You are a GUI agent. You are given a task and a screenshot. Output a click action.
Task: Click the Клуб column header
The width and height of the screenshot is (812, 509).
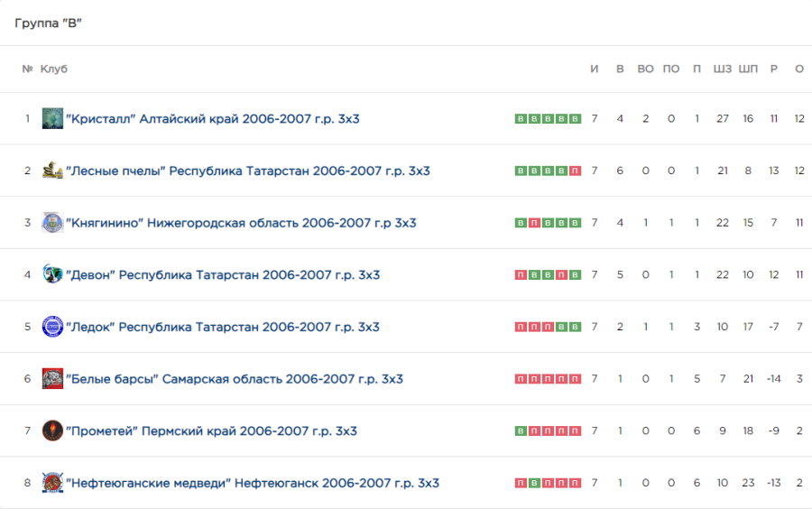click(x=54, y=69)
